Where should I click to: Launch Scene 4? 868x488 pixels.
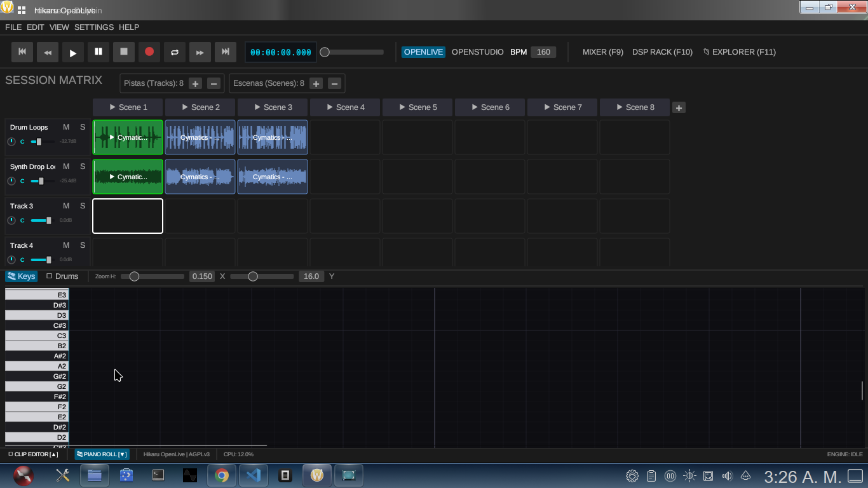click(345, 107)
